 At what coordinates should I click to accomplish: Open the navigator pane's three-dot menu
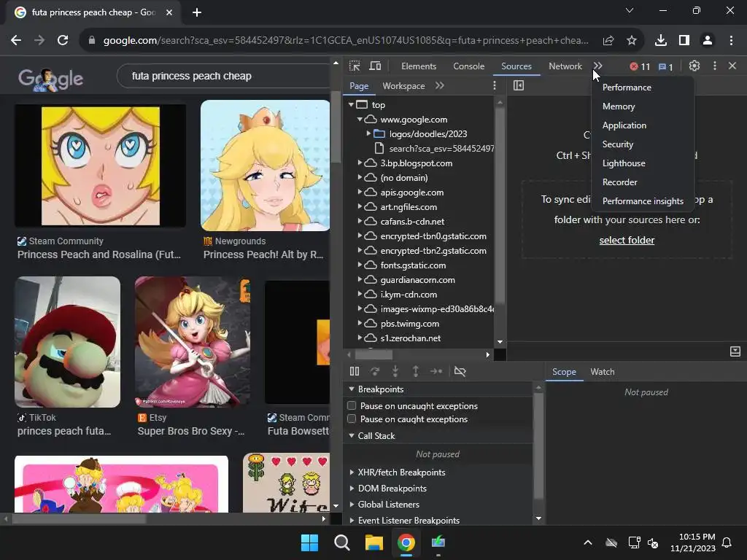click(x=495, y=85)
